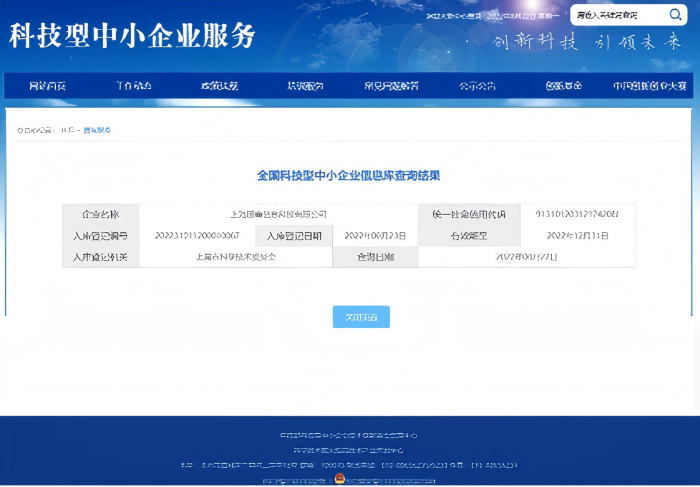The height and width of the screenshot is (487, 700).
Task: Open the 首页 homepage navigation tab
Action: point(47,86)
